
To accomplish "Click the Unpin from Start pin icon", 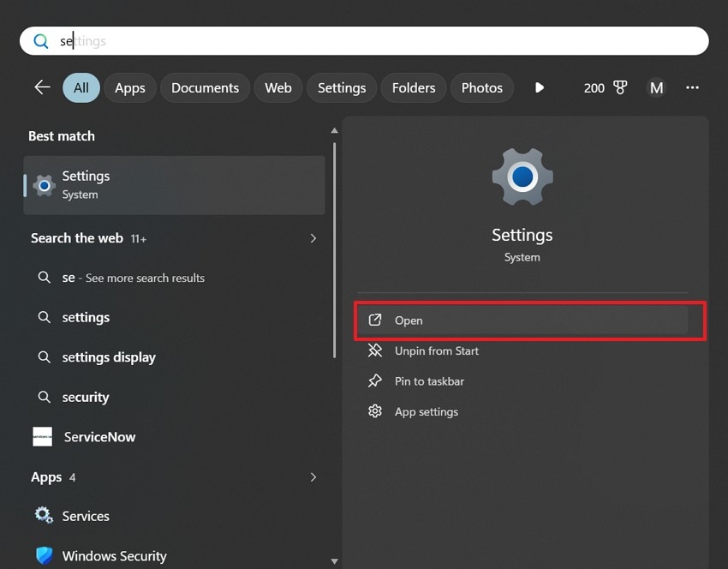I will [374, 350].
